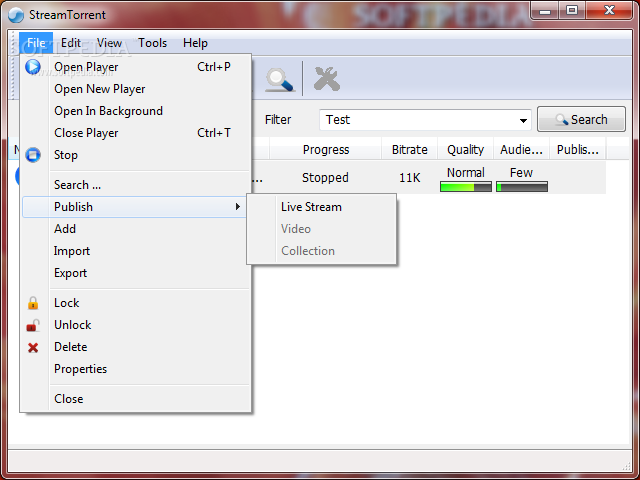Image resolution: width=640 pixels, height=480 pixels.
Task: Open the Tools menu
Action: tap(152, 43)
